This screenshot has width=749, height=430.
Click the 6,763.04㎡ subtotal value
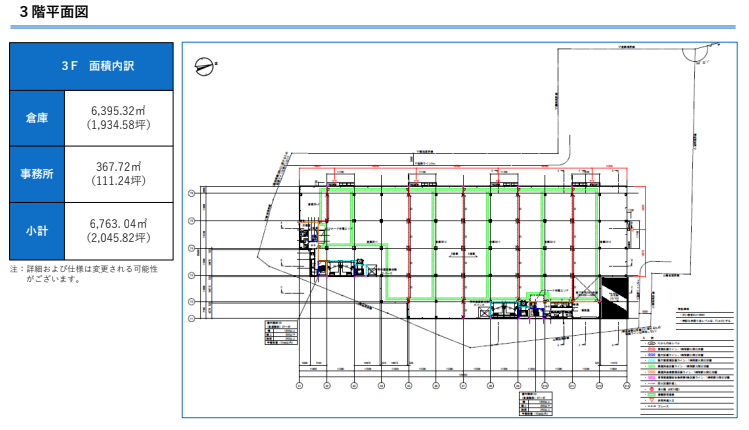(118, 222)
